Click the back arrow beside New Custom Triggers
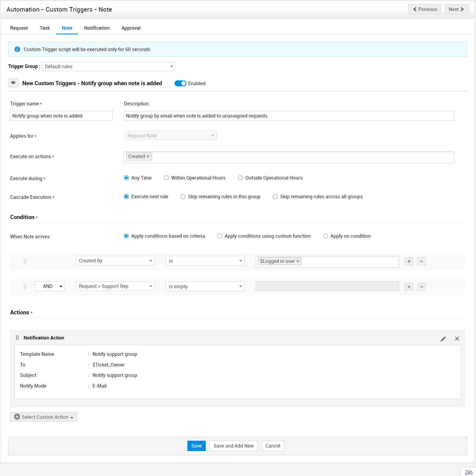The height and width of the screenshot is (476, 476). coord(13,83)
